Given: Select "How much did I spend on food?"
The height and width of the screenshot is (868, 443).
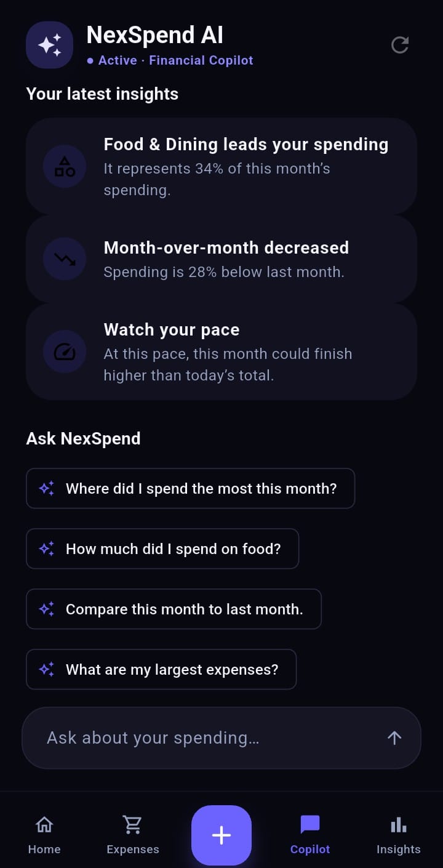Looking at the screenshot, I should 162,549.
